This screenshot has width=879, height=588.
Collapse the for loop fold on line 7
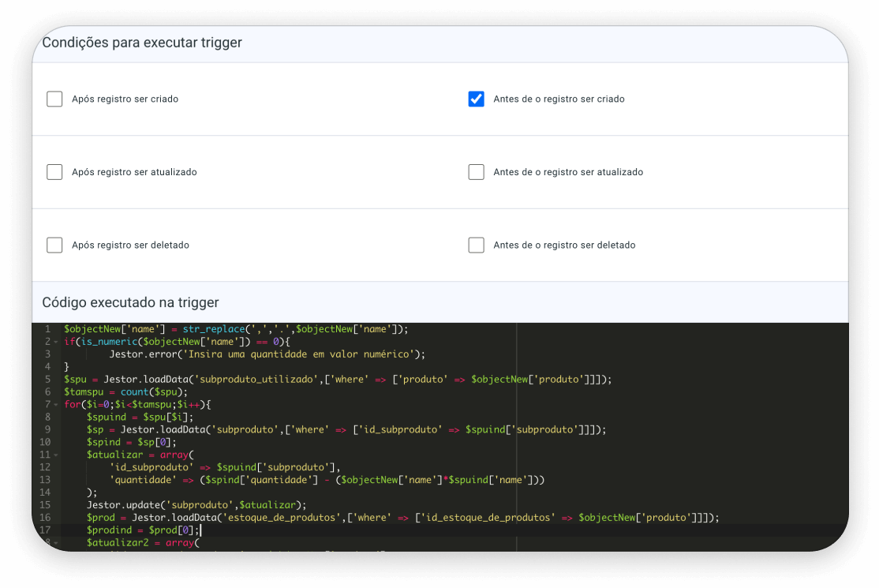[55, 405]
